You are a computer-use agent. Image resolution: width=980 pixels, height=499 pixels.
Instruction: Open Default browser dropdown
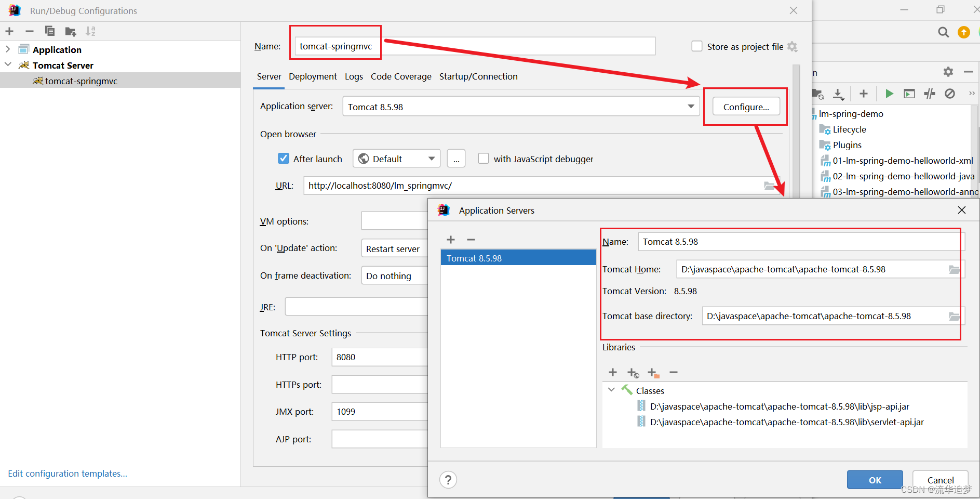(x=396, y=159)
